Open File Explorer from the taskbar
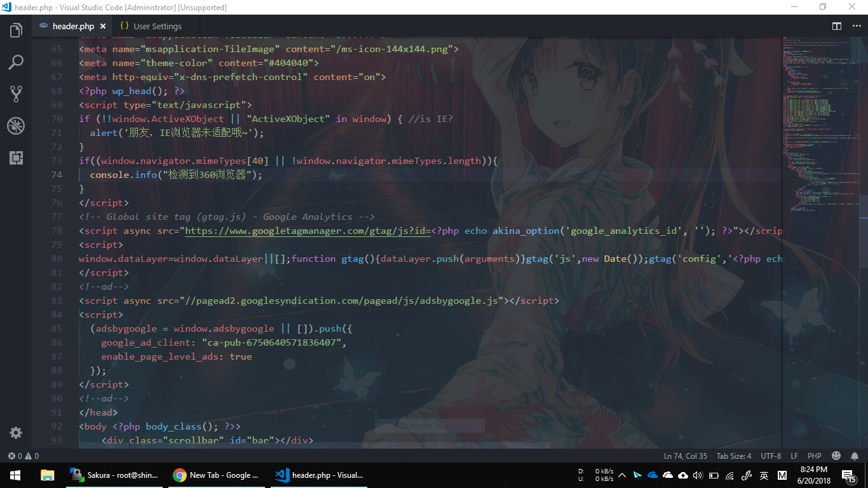868x488 pixels. (x=47, y=475)
